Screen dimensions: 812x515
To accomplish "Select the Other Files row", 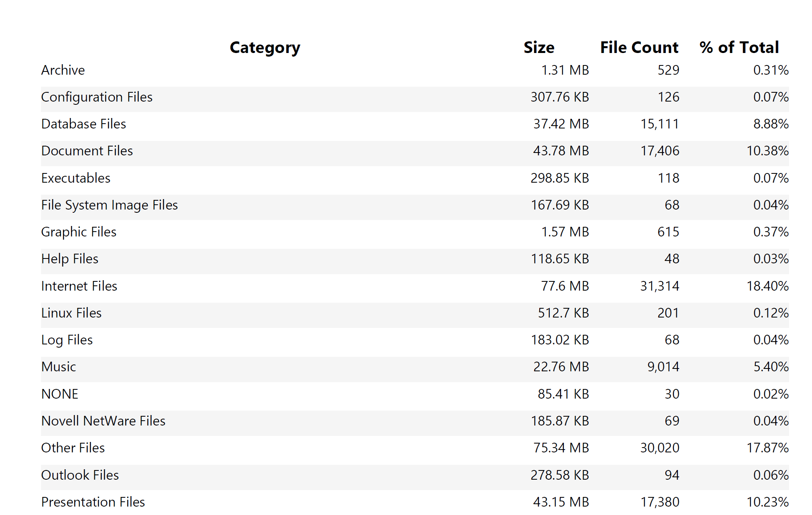I will point(72,448).
